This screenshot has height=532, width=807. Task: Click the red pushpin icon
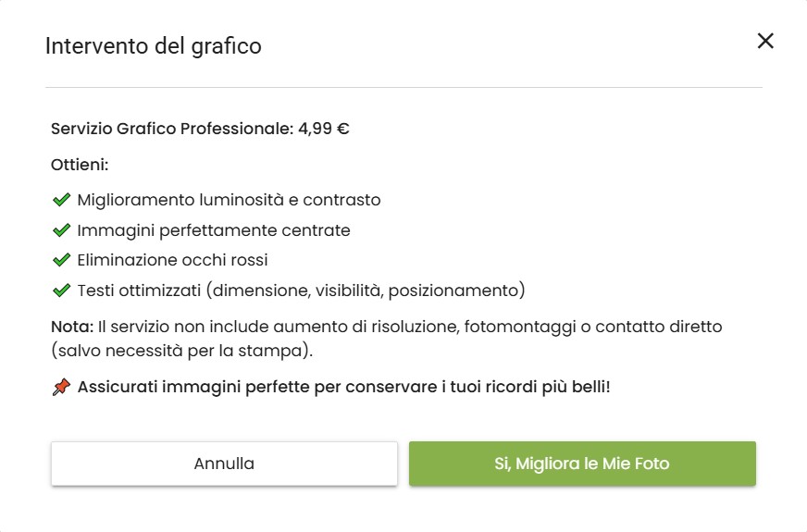pos(61,388)
